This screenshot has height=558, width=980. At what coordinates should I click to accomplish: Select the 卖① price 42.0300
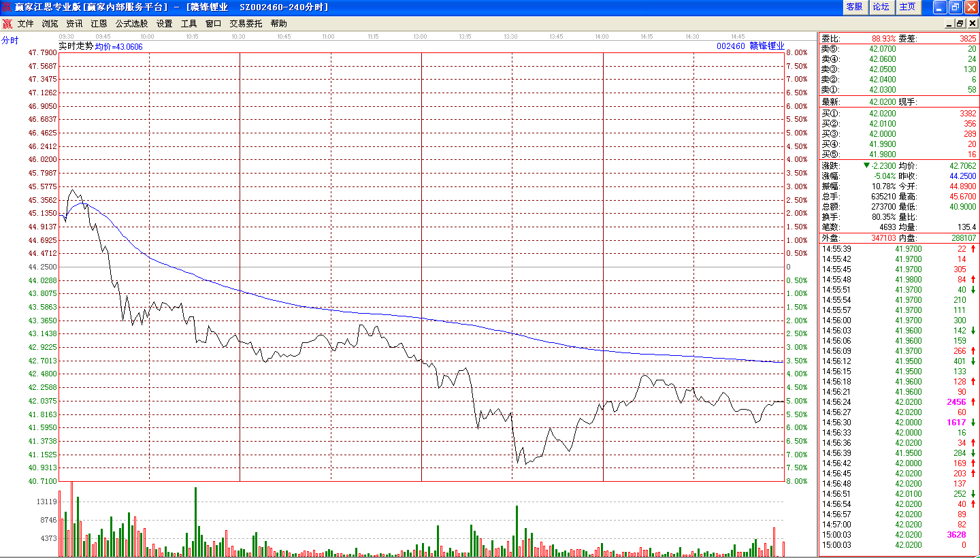pyautogui.click(x=883, y=90)
